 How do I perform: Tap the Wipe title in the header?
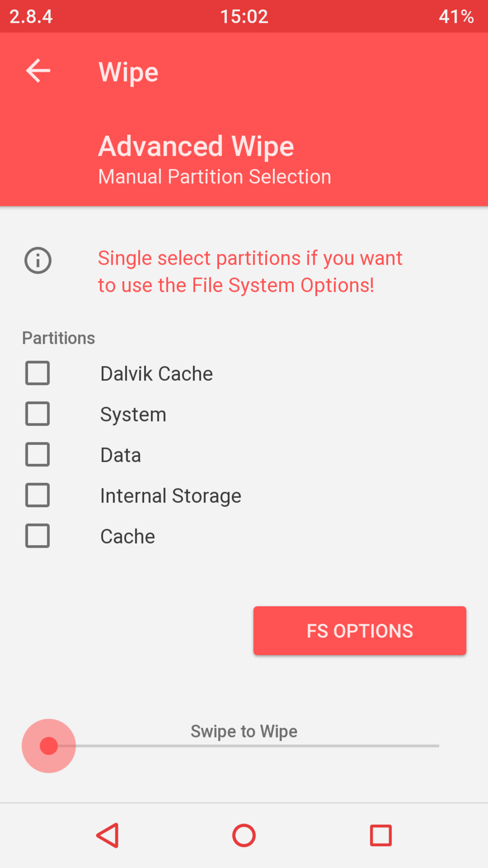tap(129, 72)
